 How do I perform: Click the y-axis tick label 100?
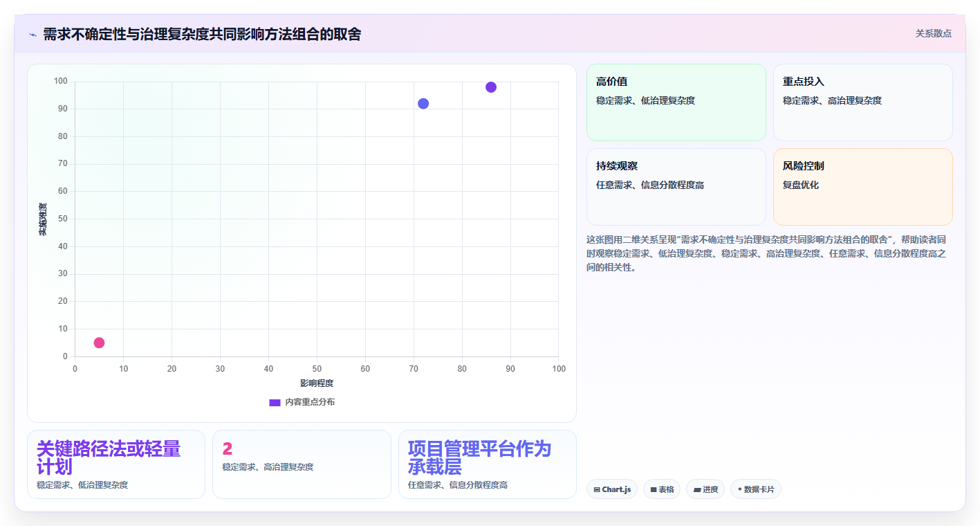pyautogui.click(x=60, y=82)
